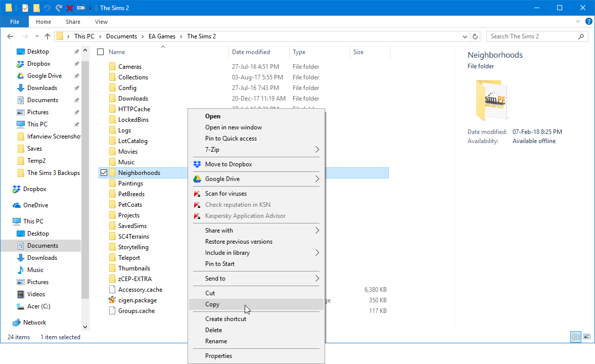This screenshot has height=364, width=595.
Task: Choose Properties in context menu
Action: point(256,356)
